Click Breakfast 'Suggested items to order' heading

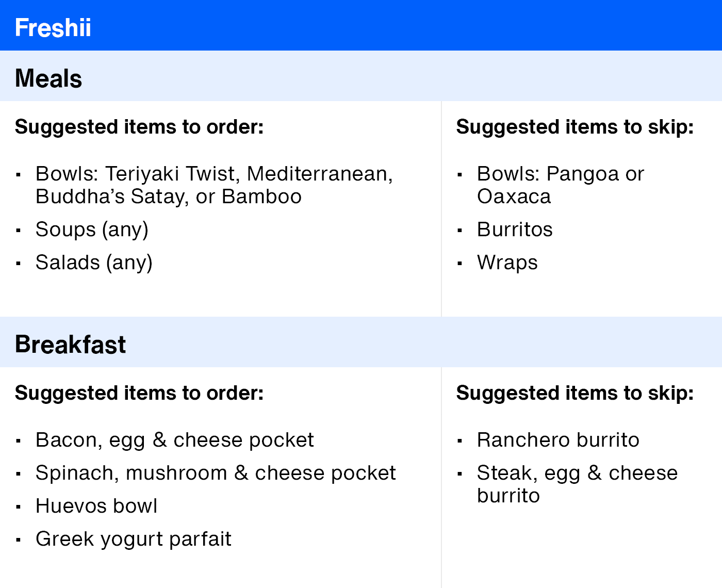click(x=139, y=393)
